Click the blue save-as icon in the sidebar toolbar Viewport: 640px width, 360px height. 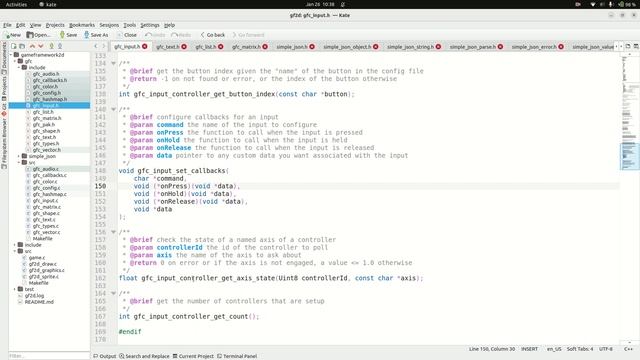coord(60,46)
